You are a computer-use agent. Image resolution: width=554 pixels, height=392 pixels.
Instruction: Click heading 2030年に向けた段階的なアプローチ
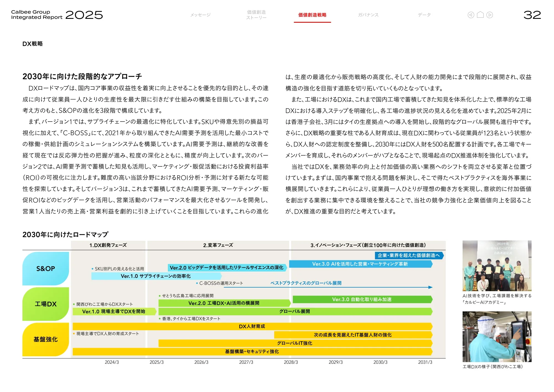pos(82,76)
